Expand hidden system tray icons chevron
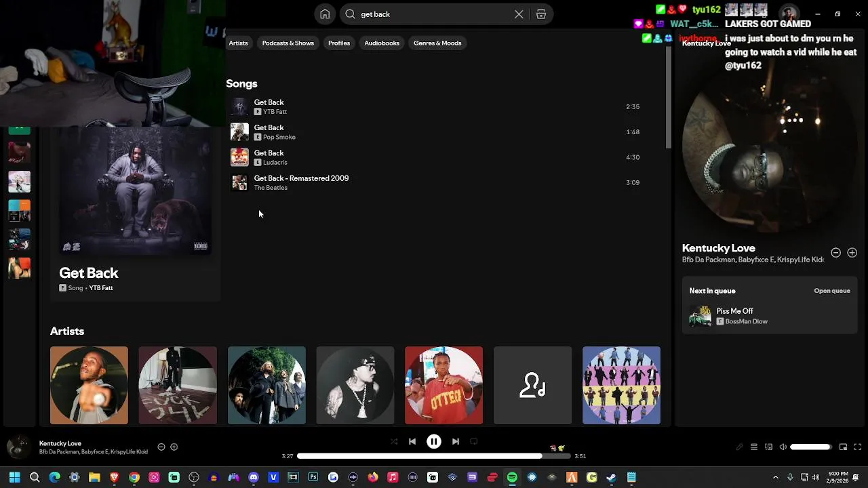 click(776, 477)
